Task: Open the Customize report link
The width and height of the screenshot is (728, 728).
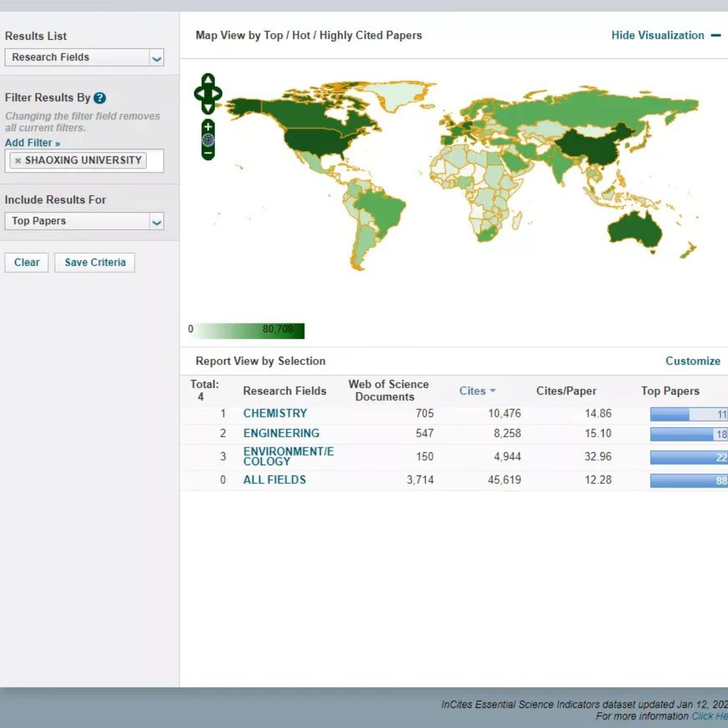Action: 692,361
